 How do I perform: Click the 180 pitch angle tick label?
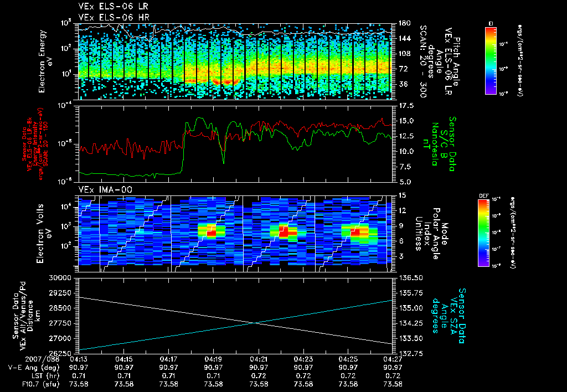point(405,23)
